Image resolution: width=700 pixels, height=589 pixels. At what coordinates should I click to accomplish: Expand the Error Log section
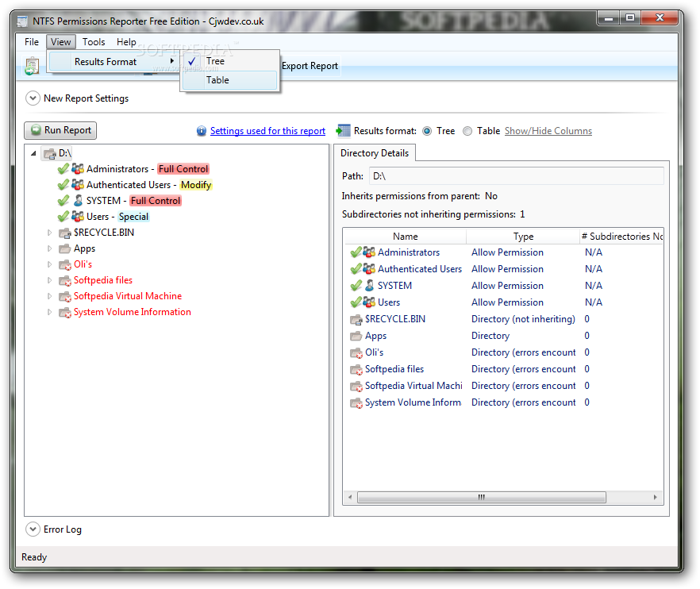pyautogui.click(x=33, y=529)
